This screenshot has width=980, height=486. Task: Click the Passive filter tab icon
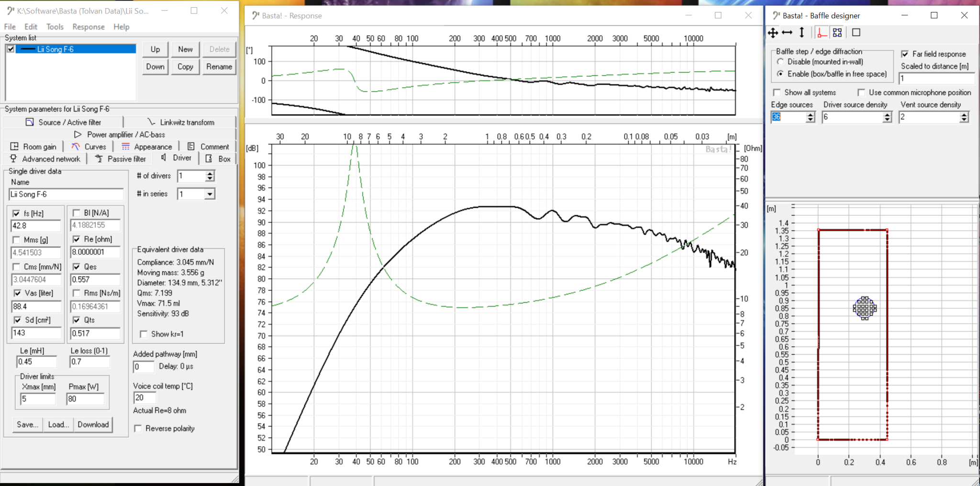point(99,158)
